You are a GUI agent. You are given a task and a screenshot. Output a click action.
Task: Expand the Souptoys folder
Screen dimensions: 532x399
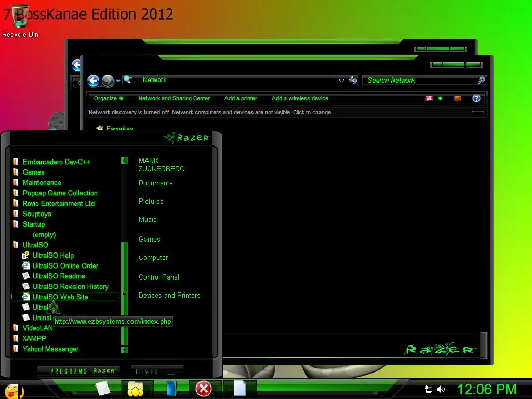[37, 214]
